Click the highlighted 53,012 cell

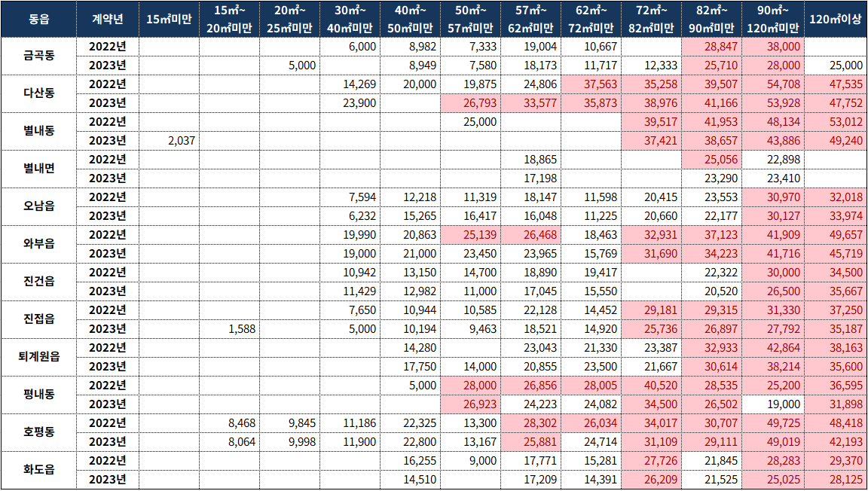point(836,122)
